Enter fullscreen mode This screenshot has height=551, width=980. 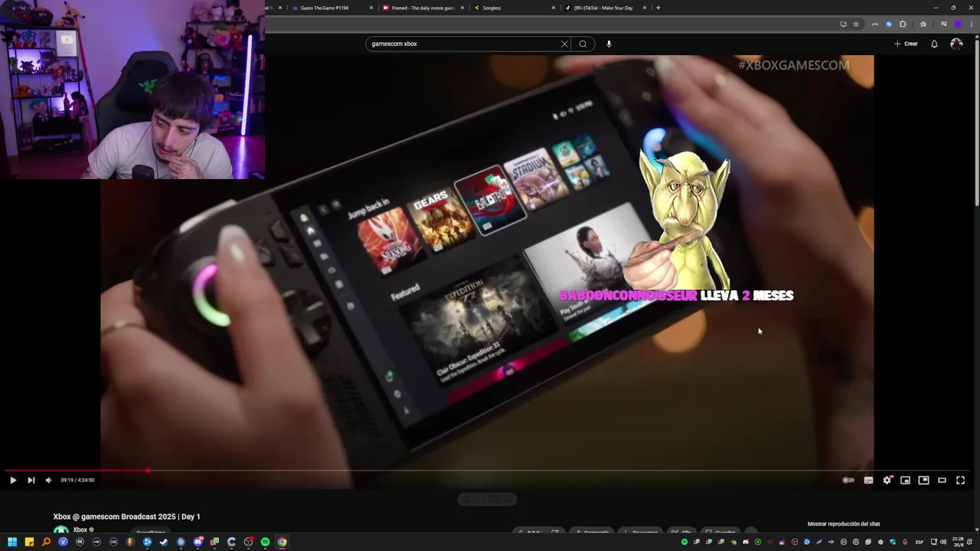(960, 480)
